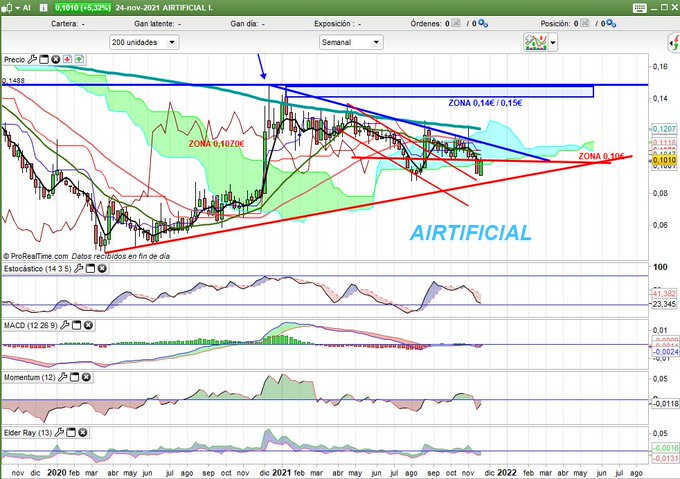The width and height of the screenshot is (680, 479).
Task: Click the Elder Ray (13) title
Action: click(x=28, y=433)
